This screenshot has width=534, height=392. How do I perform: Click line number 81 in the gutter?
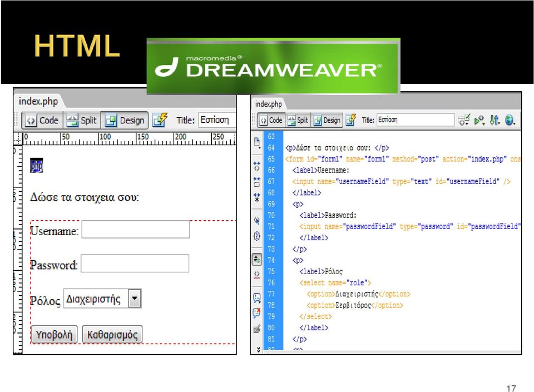271,339
